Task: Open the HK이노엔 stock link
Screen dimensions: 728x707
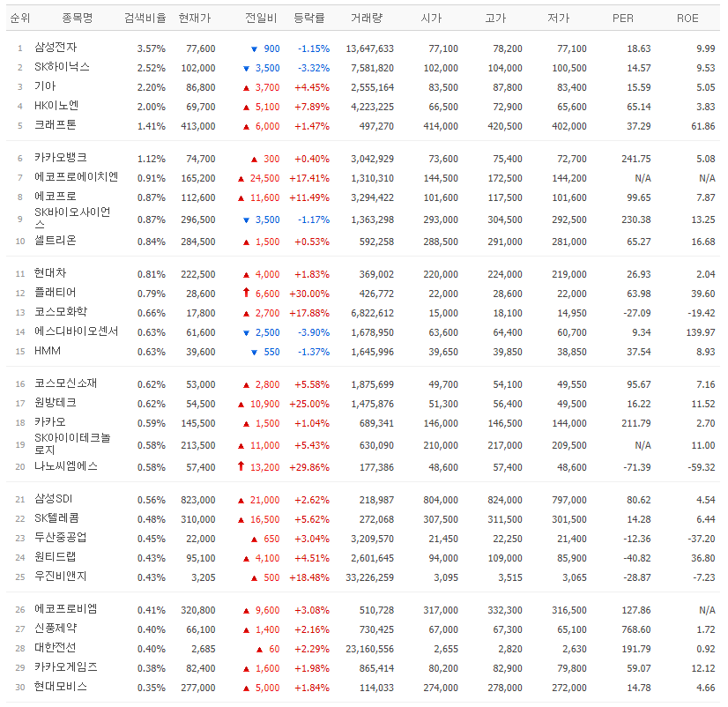Action: tap(56, 106)
